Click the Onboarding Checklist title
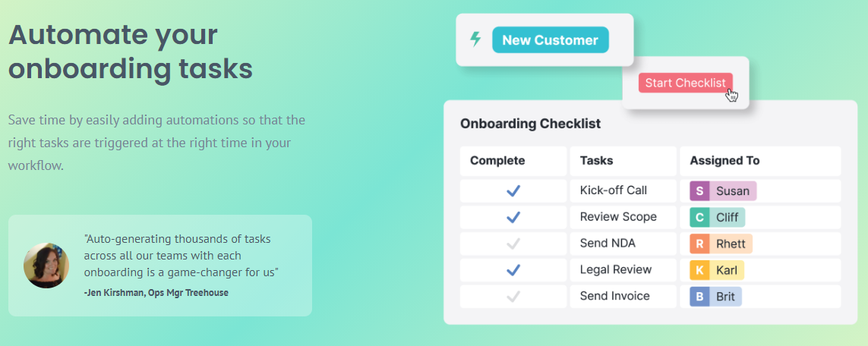868x346 pixels. (530, 124)
